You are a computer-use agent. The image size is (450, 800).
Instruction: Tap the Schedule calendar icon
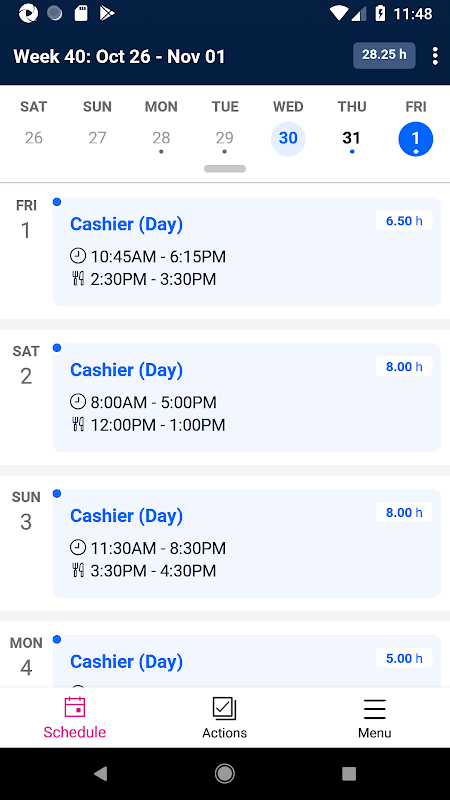74,708
